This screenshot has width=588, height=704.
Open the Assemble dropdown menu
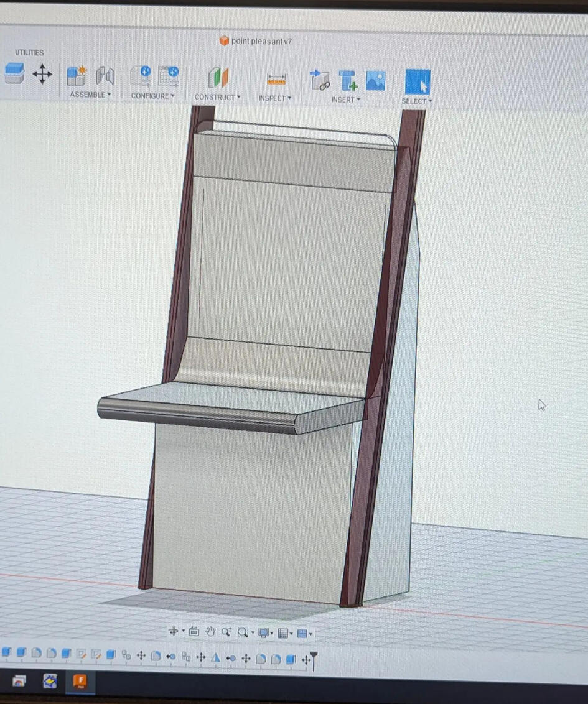click(90, 95)
